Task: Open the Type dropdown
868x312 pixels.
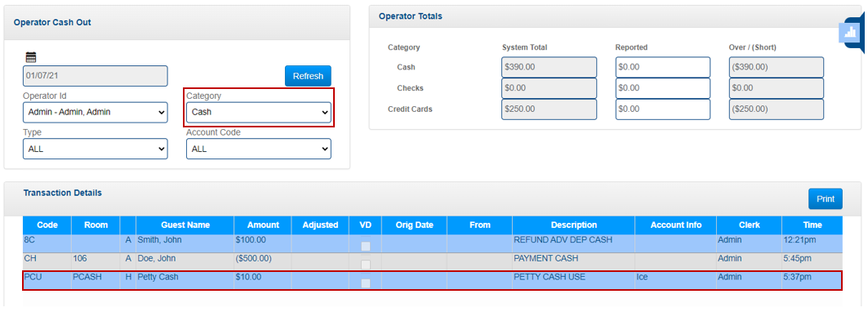Action: [96, 149]
